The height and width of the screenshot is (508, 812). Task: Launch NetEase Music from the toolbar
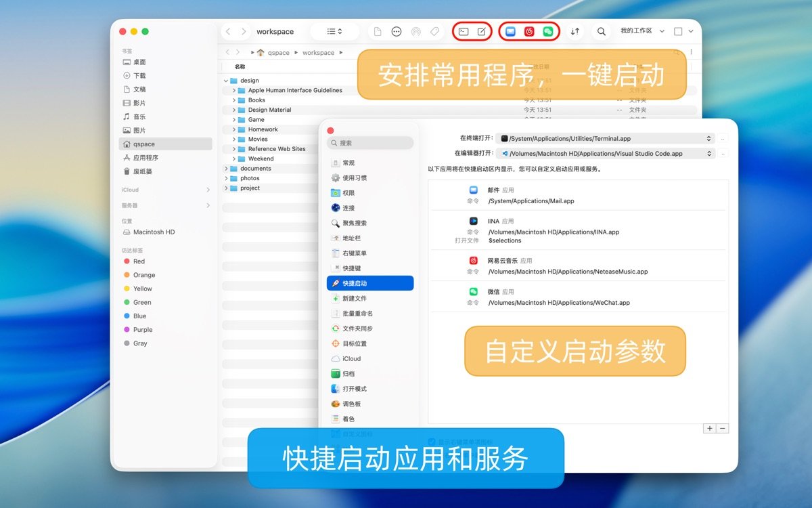pos(529,32)
